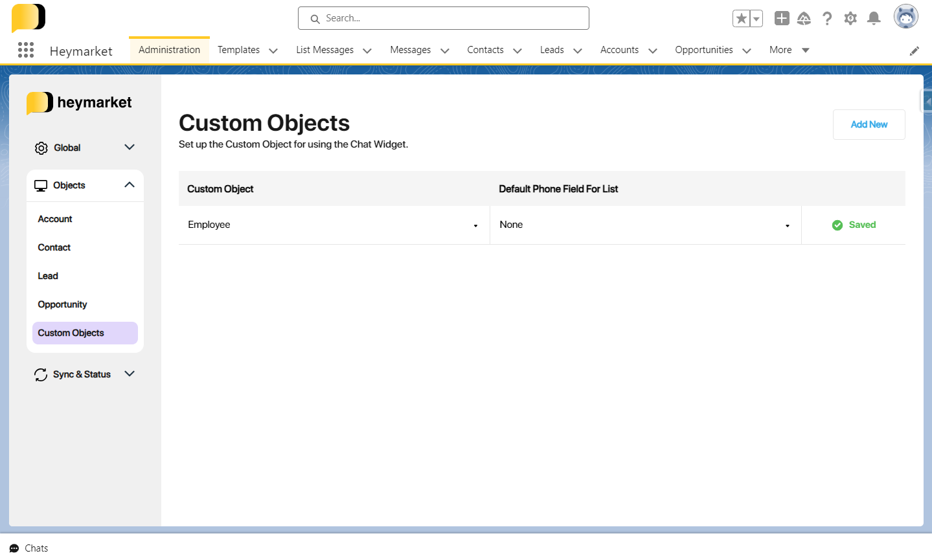Screen dimensions: 932x560
Task: Open the App Launcher grid icon
Action: pos(26,50)
